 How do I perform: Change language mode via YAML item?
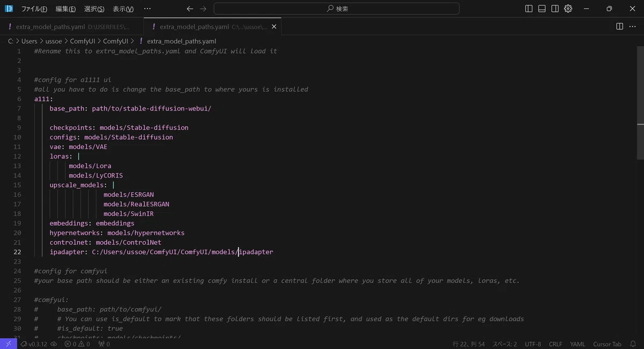click(577, 344)
